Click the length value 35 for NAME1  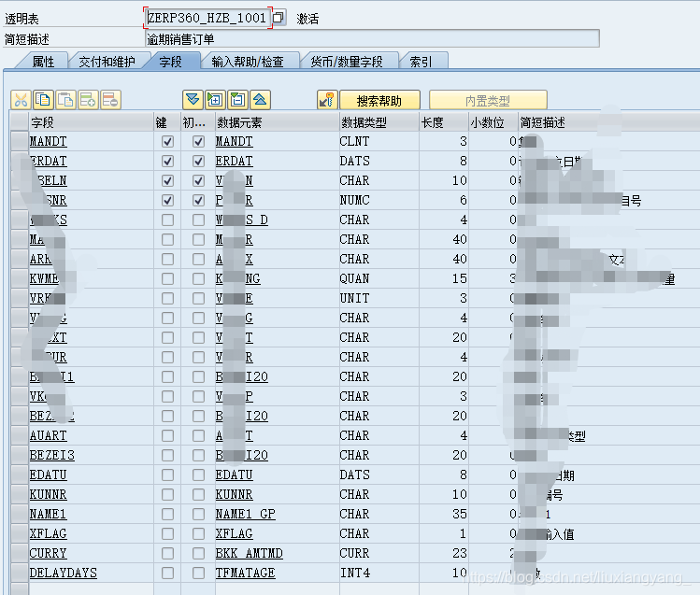coord(460,515)
